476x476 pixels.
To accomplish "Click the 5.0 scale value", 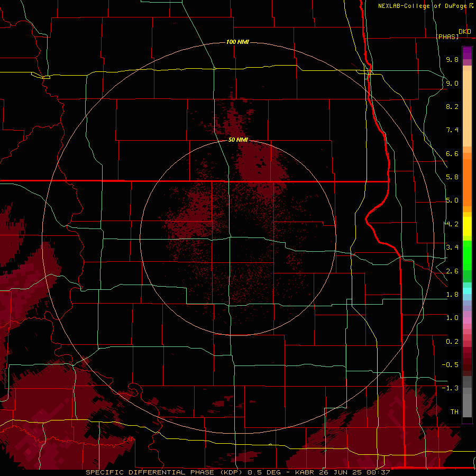I will [452, 200].
